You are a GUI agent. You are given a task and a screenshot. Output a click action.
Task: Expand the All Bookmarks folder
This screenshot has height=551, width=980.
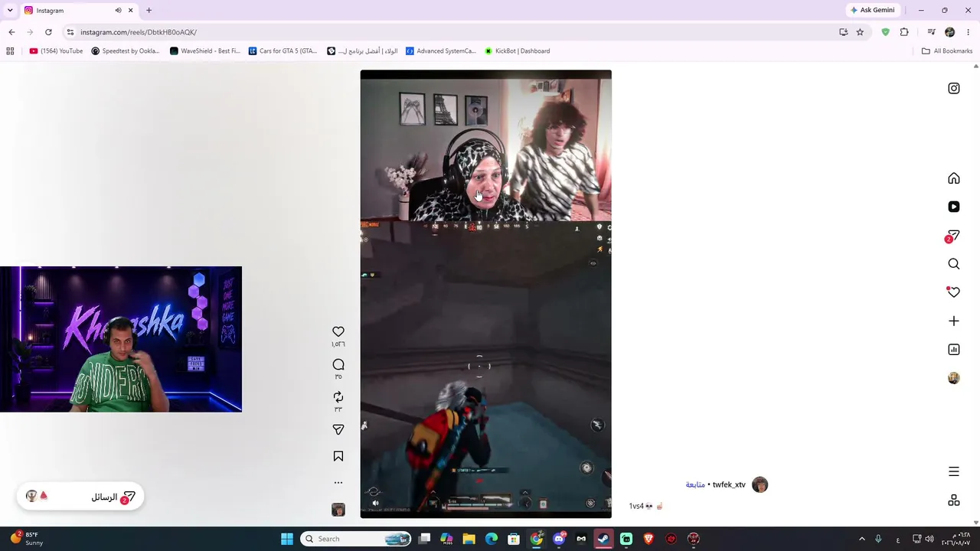click(947, 51)
